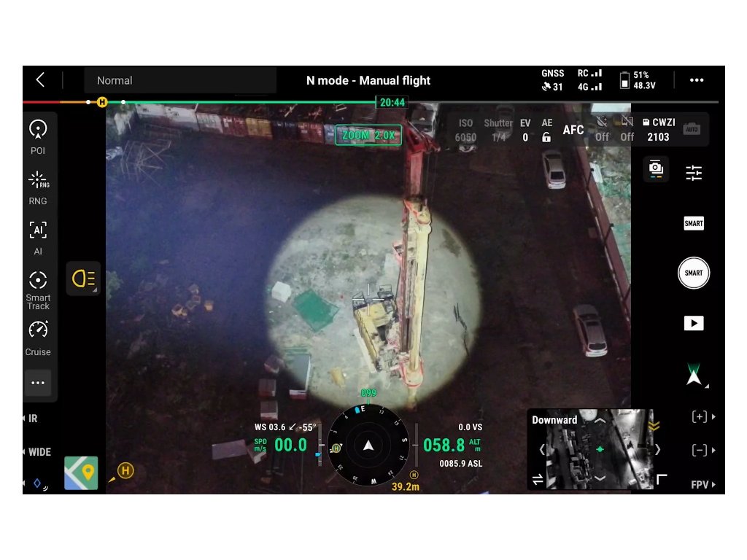Switch to FPV camera
The height and width of the screenshot is (560, 747).
703,484
